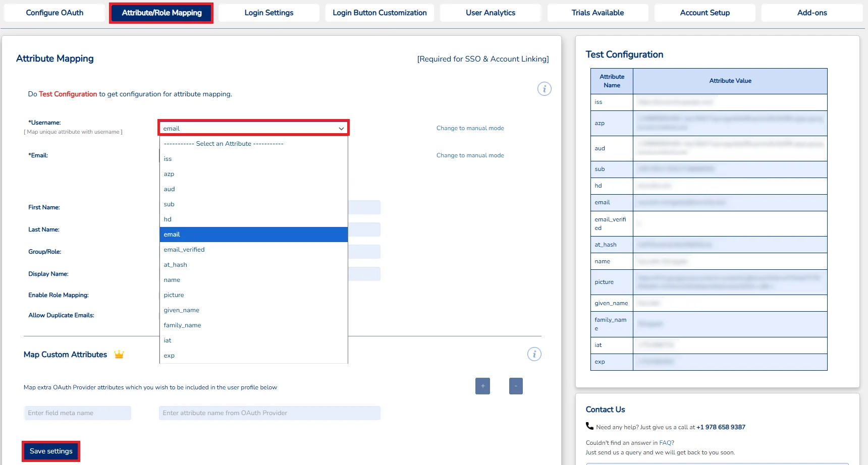868x465 pixels.
Task: Choose 'aud' from the attribute list
Action: [x=253, y=189]
